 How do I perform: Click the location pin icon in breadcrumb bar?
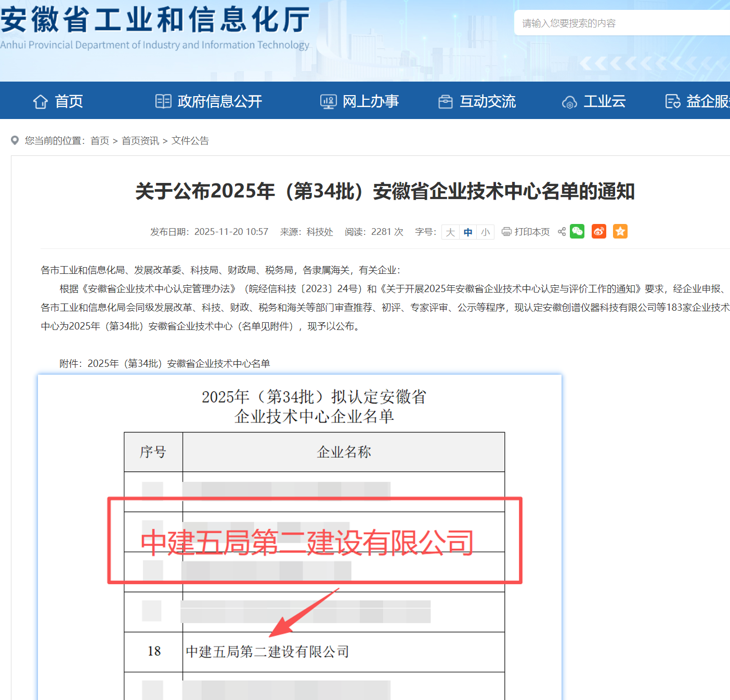[15, 140]
